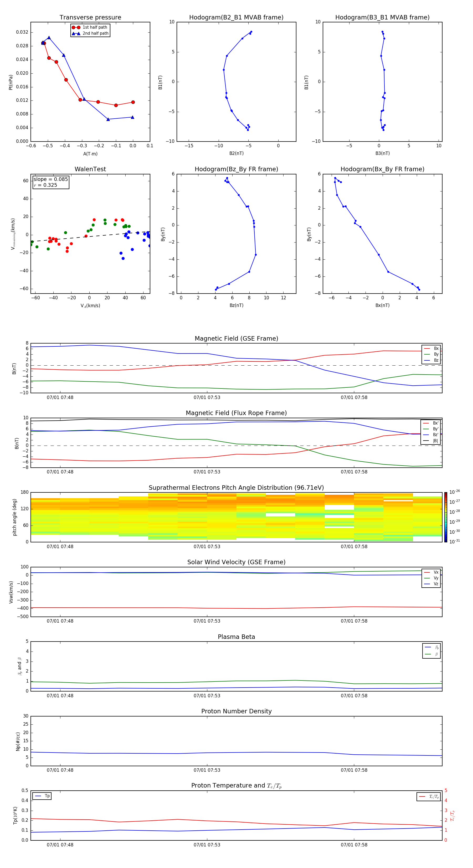Viewport: 473px width, 868px height.
Task: Click the 'Bx' entry in GSE legend
Action: [431, 349]
